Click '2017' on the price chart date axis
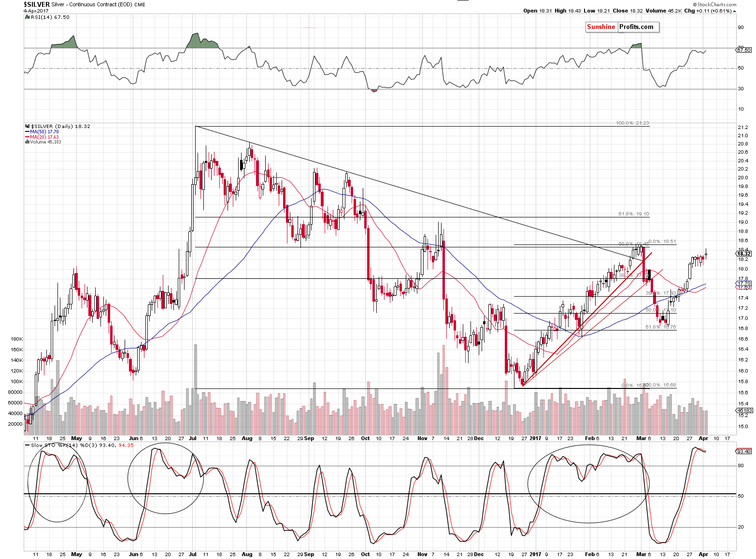 (535, 439)
